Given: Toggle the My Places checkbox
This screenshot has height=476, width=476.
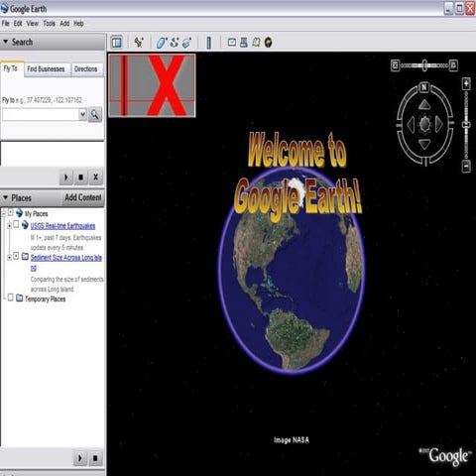Looking at the screenshot, I should [11, 212].
